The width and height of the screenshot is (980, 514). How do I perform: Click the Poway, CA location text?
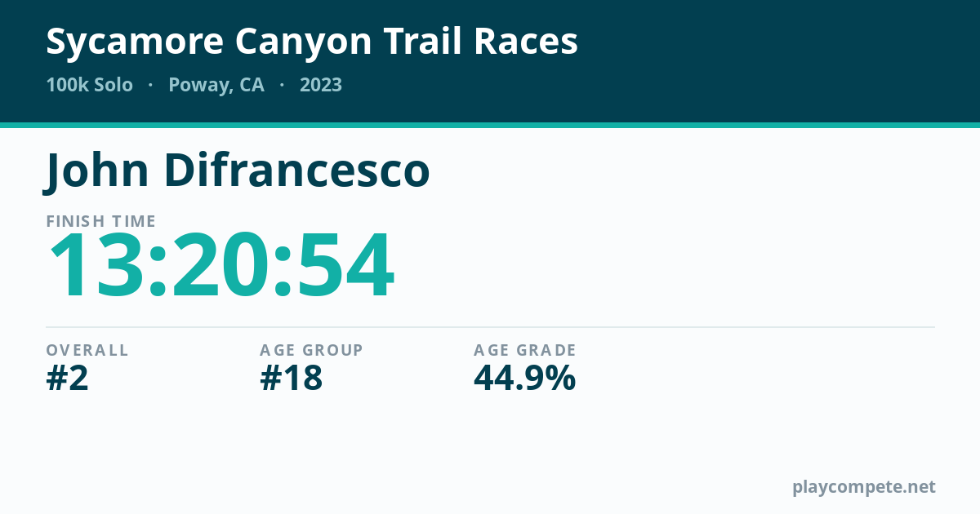tap(216, 85)
